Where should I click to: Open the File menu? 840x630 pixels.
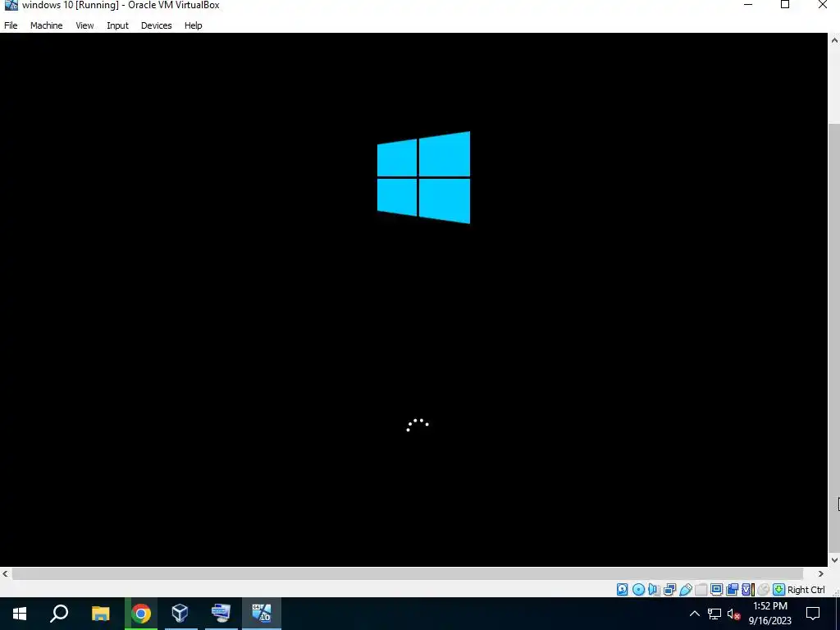11,25
